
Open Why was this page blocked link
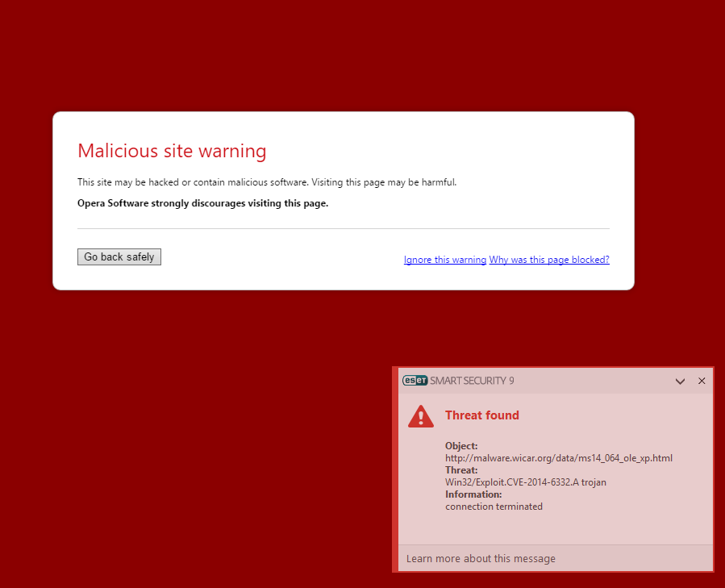pyautogui.click(x=549, y=260)
